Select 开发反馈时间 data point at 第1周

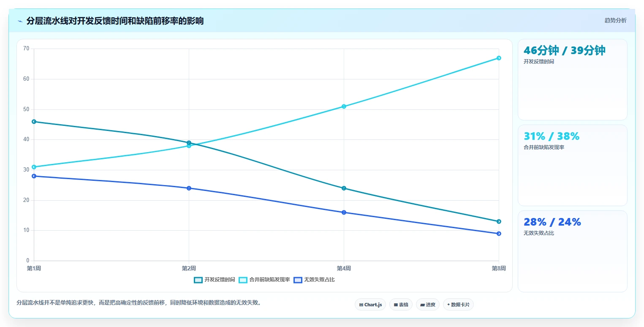(x=34, y=122)
